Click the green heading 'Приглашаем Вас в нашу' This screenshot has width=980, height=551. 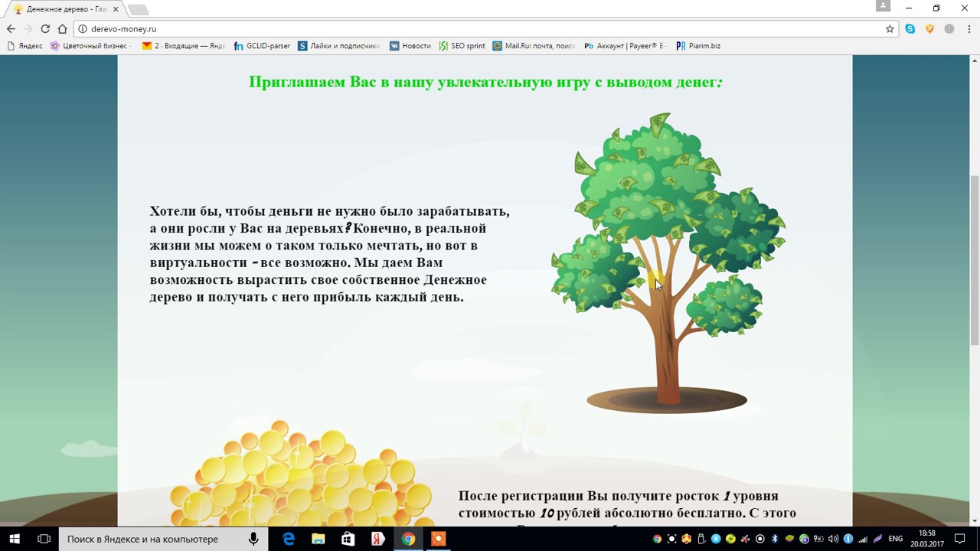[485, 82]
